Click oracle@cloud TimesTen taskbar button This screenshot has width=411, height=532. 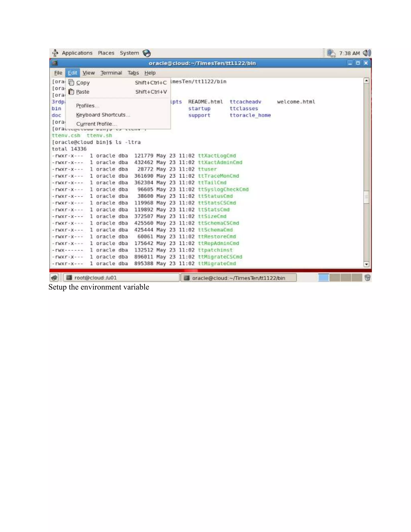click(238, 278)
